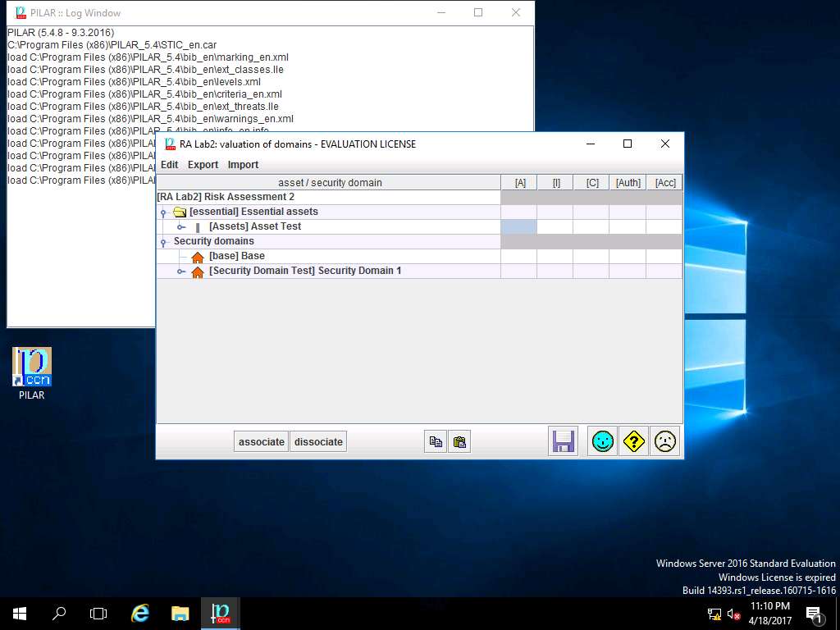
Task: Collapse the Essential assets tree node
Action: [163, 212]
